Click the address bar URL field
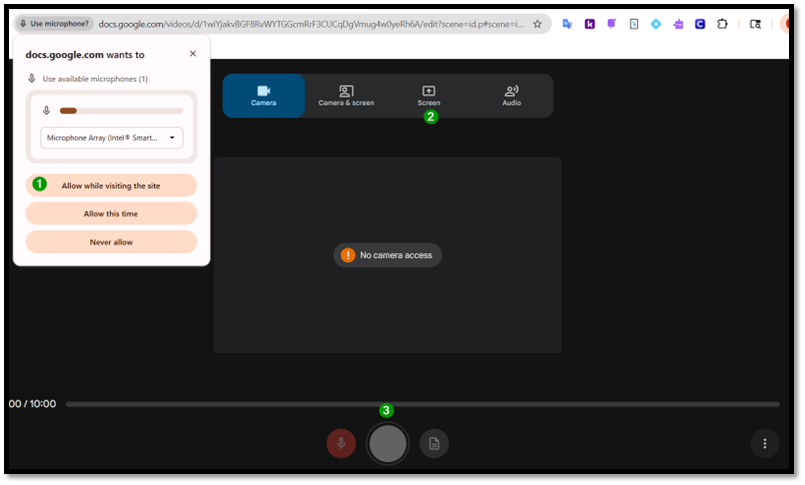This screenshot has height=485, width=805. (x=311, y=24)
